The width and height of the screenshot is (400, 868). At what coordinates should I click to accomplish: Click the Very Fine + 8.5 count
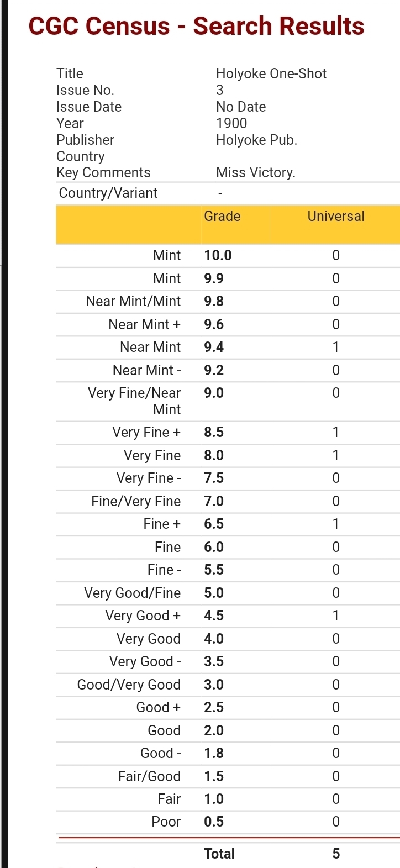[336, 433]
